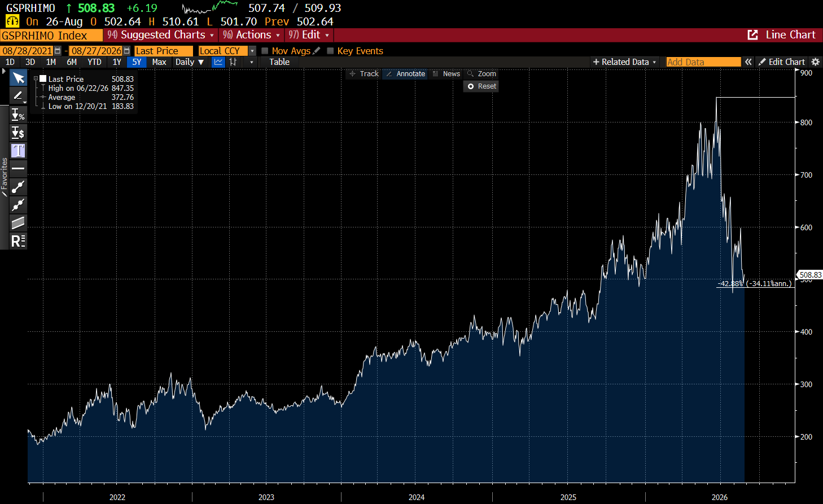The width and height of the screenshot is (823, 504).
Task: Collapse the Last Price legend tree
Action: (36, 79)
